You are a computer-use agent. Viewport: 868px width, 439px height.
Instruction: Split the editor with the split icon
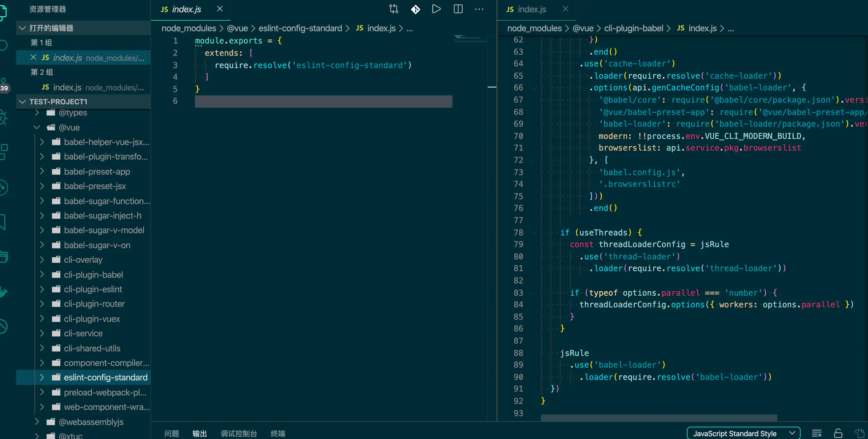click(458, 9)
